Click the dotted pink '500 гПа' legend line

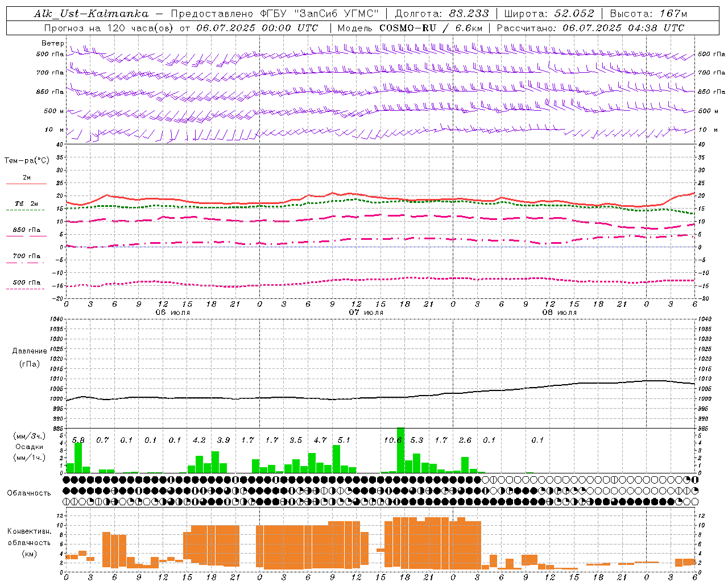[x=25, y=289]
